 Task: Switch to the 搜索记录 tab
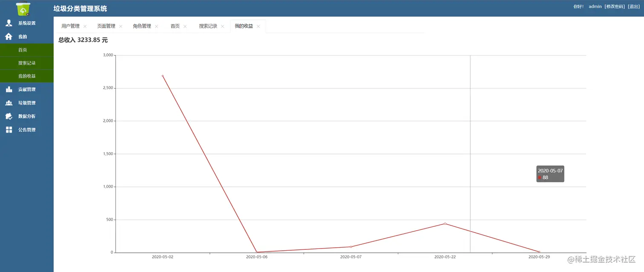(x=208, y=26)
